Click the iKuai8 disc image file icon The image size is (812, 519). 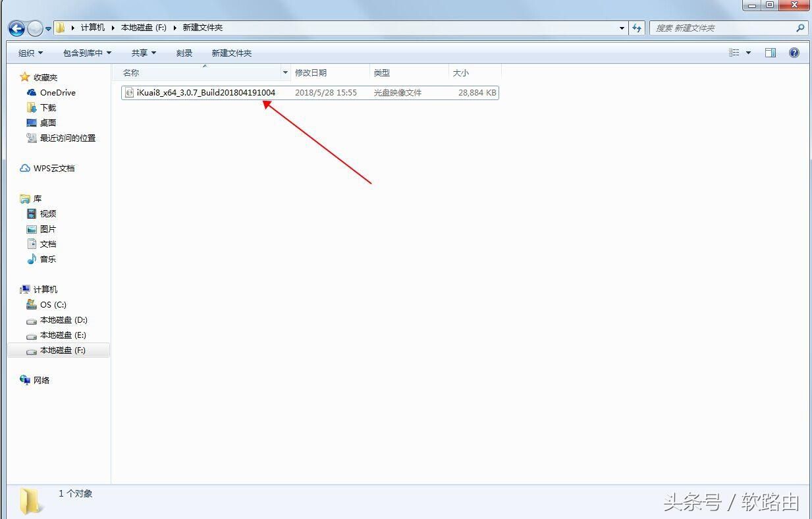[x=129, y=93]
